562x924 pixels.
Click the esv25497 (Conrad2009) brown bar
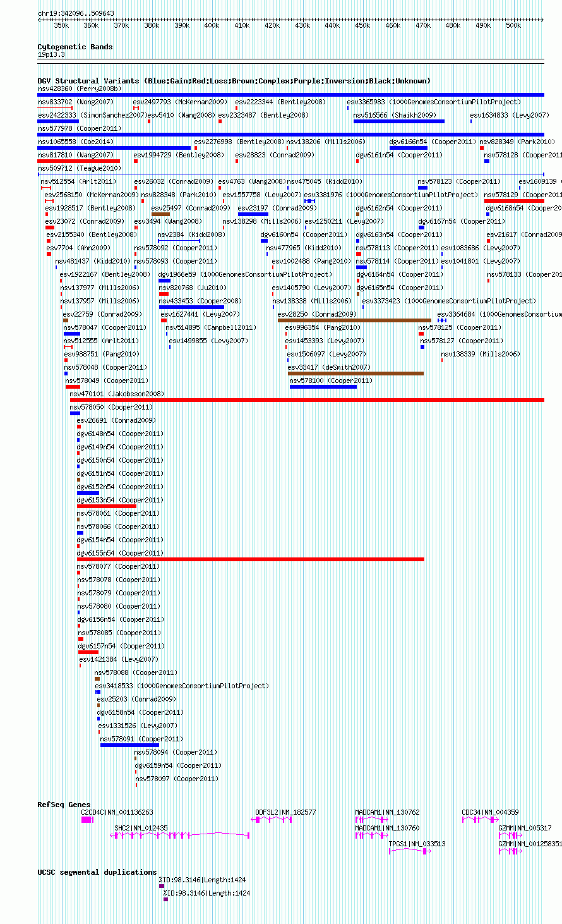[x=160, y=214]
